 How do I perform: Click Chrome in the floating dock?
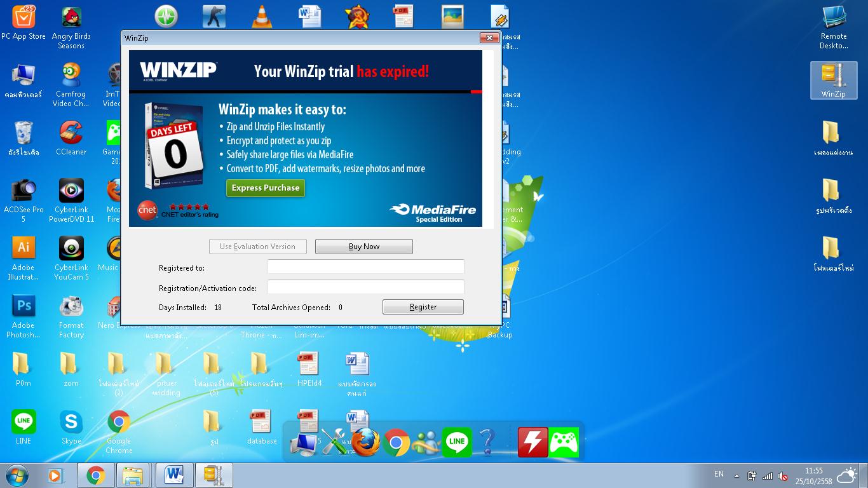[x=396, y=443]
